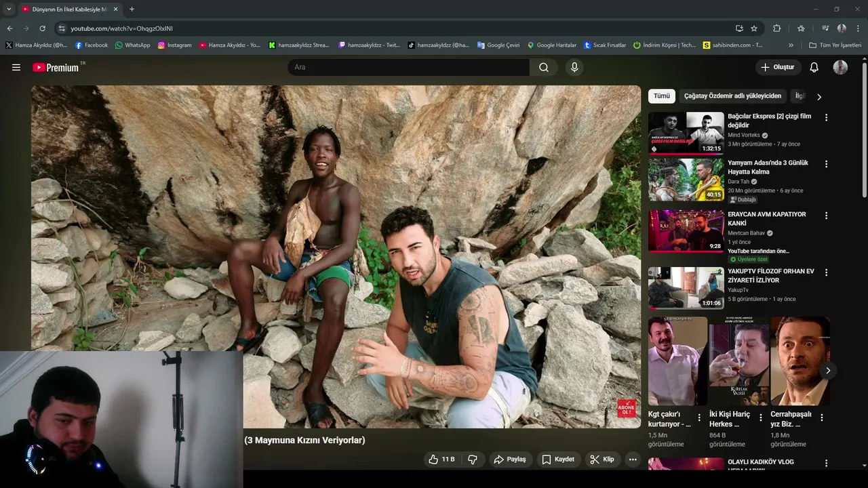
Task: Close the Dünyanın En İlkel Kabilesiyle tab
Action: (x=116, y=9)
